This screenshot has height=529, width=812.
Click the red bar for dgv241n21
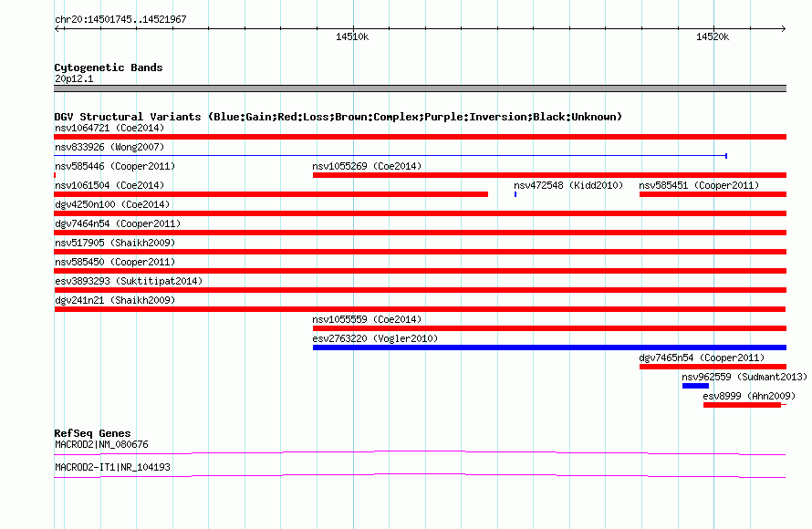click(x=420, y=309)
